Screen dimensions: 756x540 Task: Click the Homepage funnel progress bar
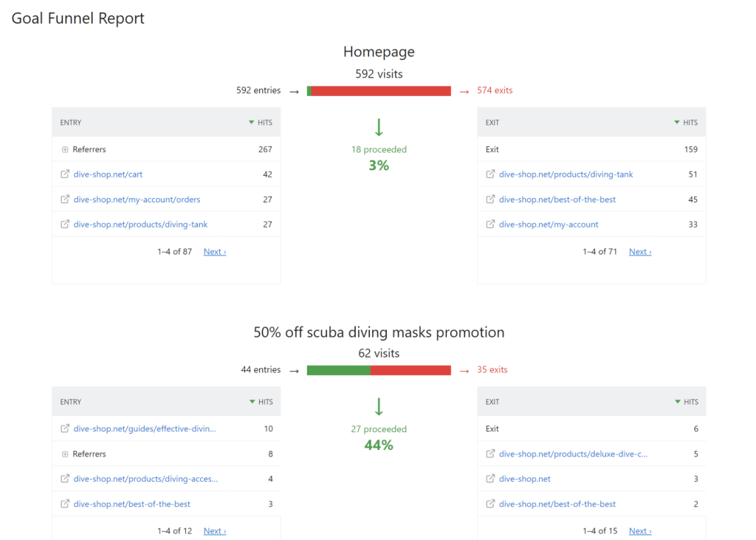(x=379, y=90)
